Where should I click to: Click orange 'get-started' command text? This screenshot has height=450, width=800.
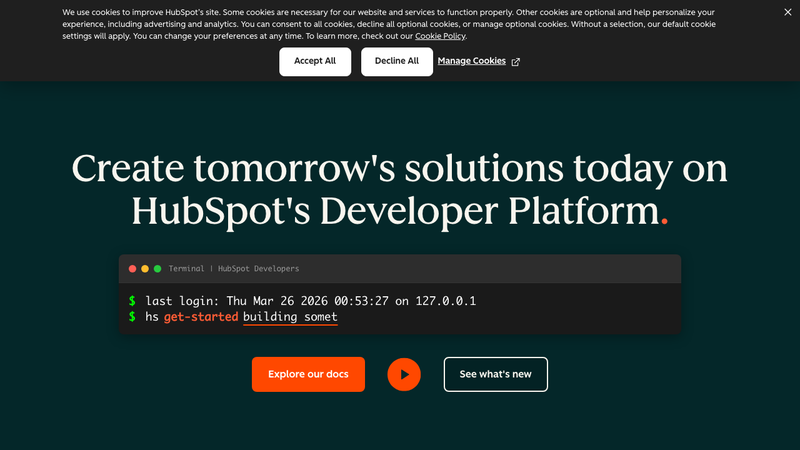pyautogui.click(x=201, y=317)
